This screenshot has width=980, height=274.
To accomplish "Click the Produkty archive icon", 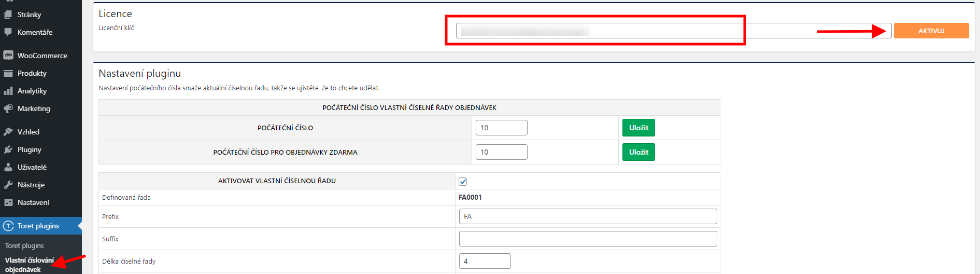I will 8,73.
